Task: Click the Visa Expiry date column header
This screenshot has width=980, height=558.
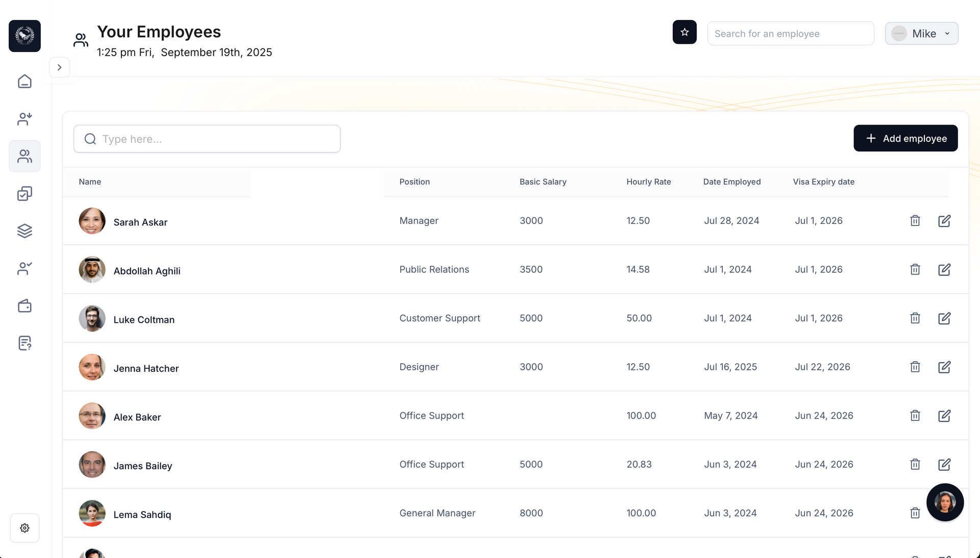Action: click(x=823, y=182)
